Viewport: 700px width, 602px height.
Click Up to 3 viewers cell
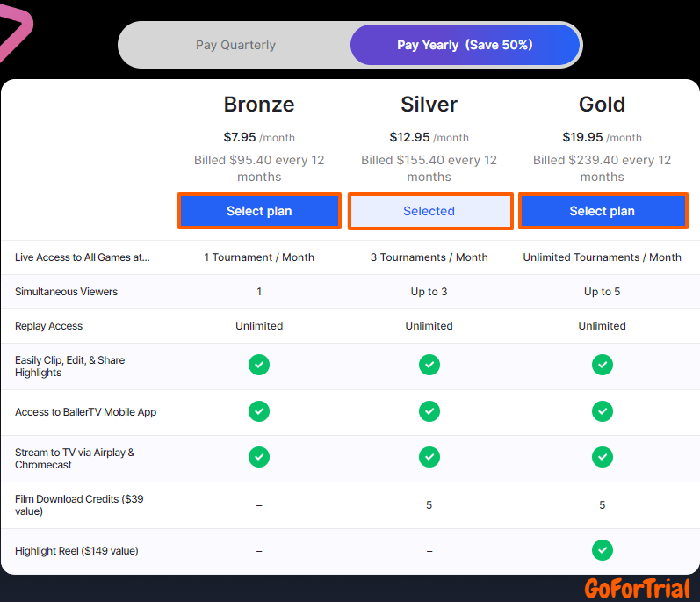pyautogui.click(x=429, y=292)
